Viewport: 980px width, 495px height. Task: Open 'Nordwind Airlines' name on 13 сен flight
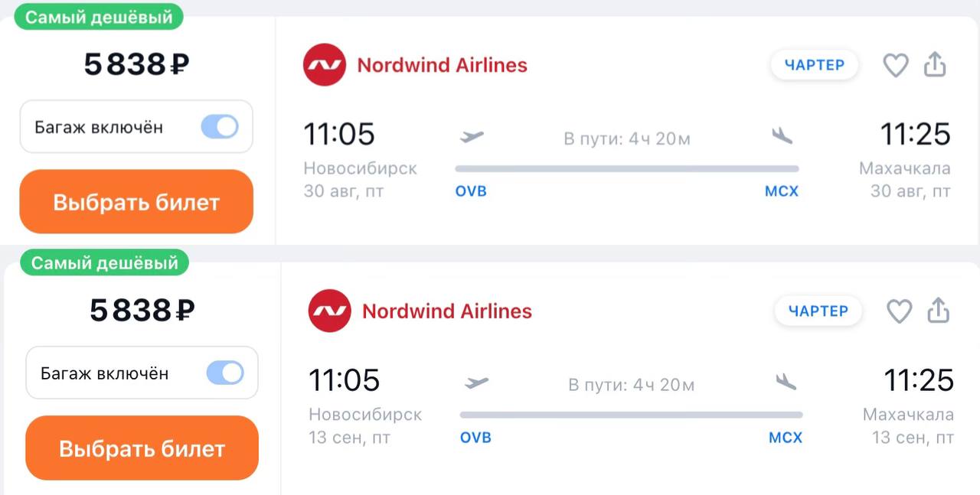446,311
